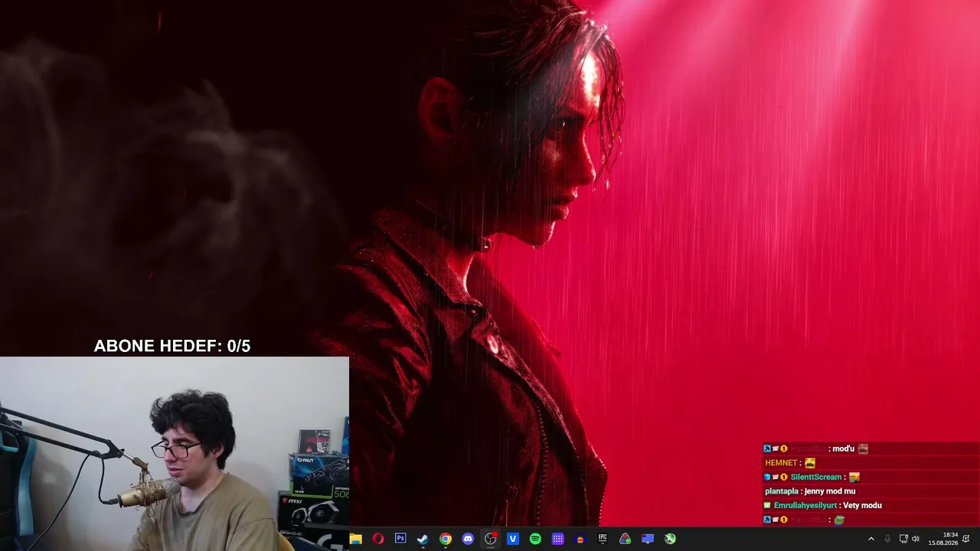Image resolution: width=980 pixels, height=551 pixels.
Task: Click the SilenttScream username in chat
Action: 816,477
